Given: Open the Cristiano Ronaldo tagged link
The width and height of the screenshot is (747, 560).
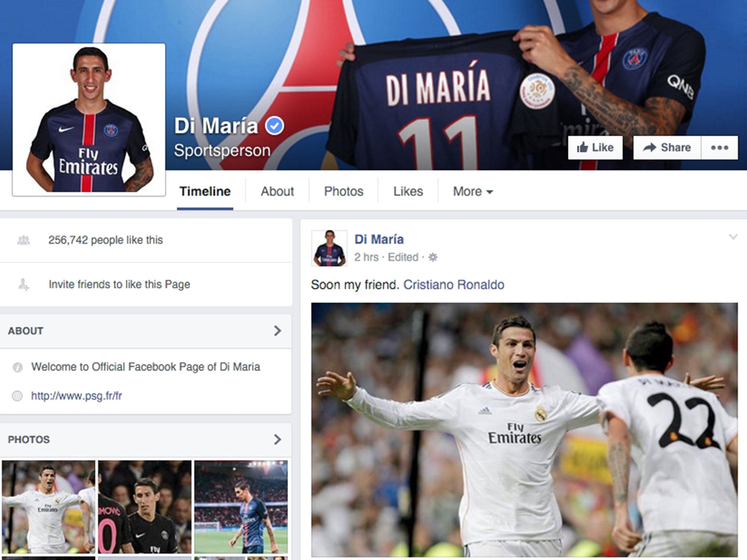Looking at the screenshot, I should pos(454,285).
